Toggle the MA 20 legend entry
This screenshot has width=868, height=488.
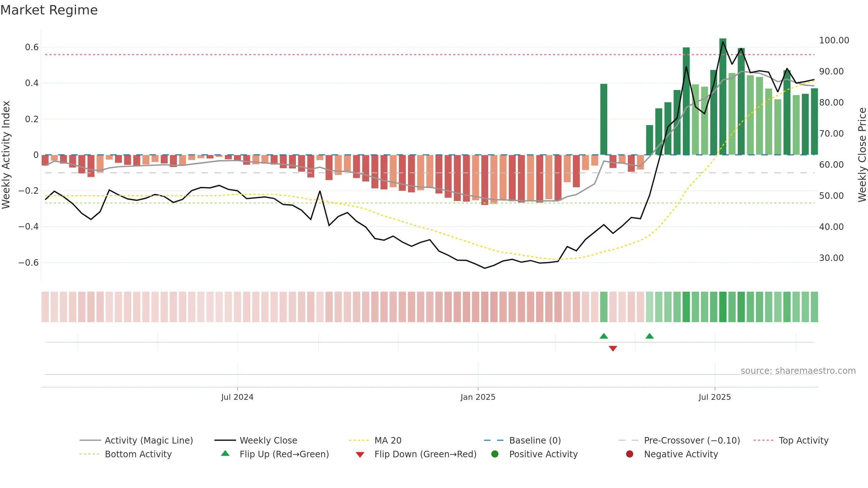(375, 440)
